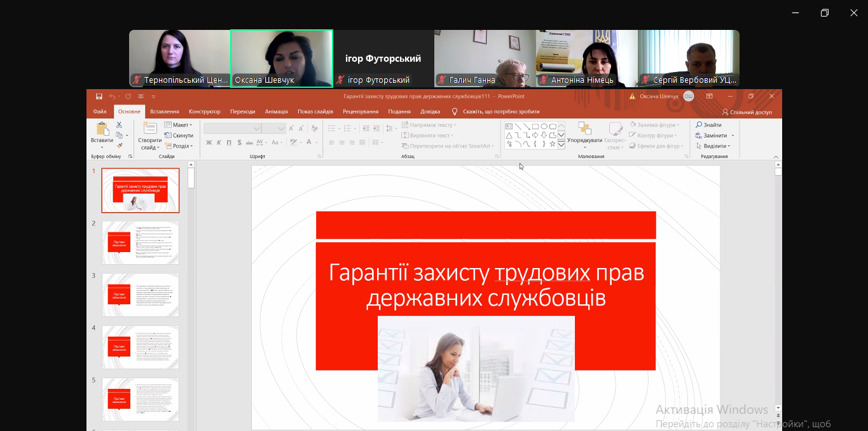Select the oval shape in shapes gallery

pyautogui.click(x=544, y=126)
